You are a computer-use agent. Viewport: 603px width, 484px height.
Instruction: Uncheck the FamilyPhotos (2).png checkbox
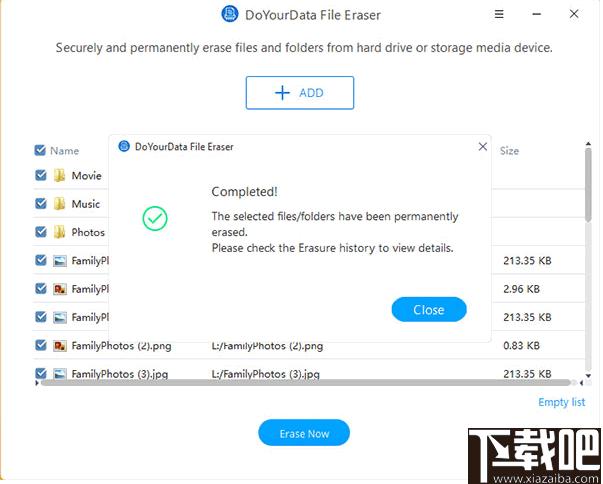pos(41,345)
